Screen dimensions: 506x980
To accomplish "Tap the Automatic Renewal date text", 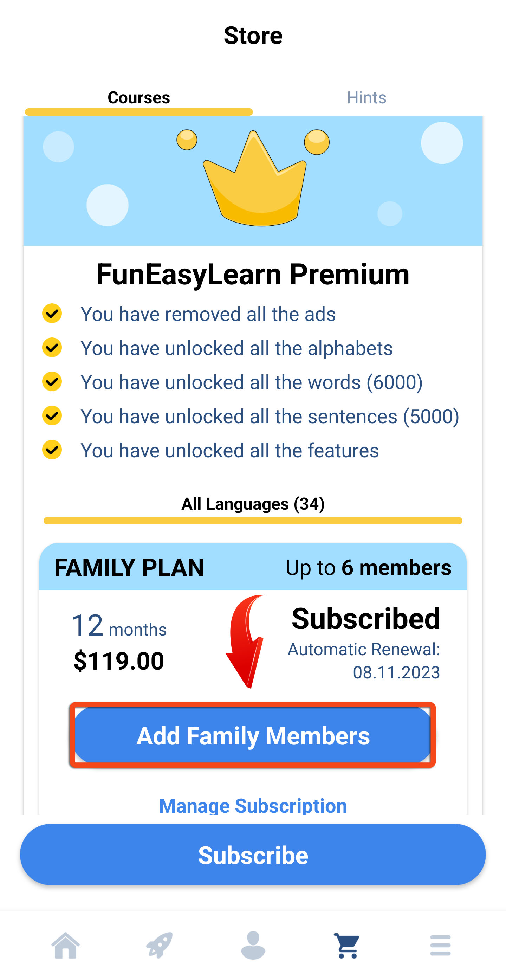I will click(364, 660).
